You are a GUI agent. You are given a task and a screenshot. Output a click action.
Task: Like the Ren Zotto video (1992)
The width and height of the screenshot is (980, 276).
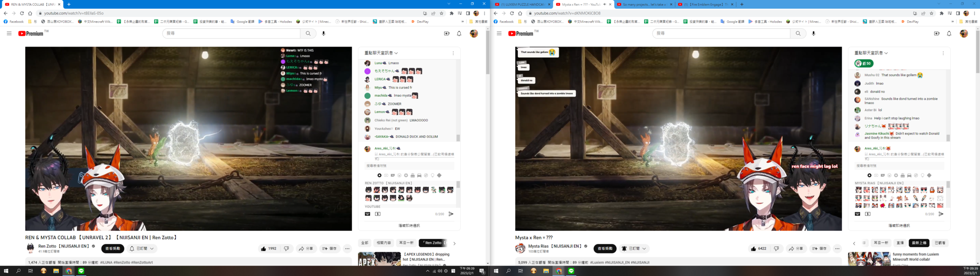coord(268,249)
